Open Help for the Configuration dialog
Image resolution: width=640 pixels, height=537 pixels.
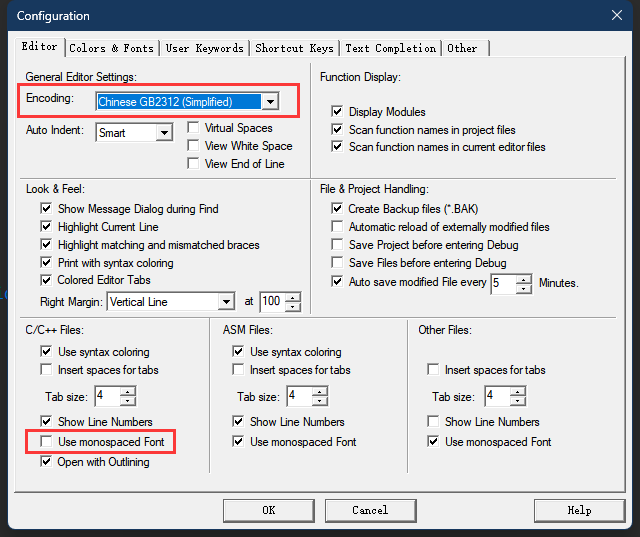click(580, 510)
